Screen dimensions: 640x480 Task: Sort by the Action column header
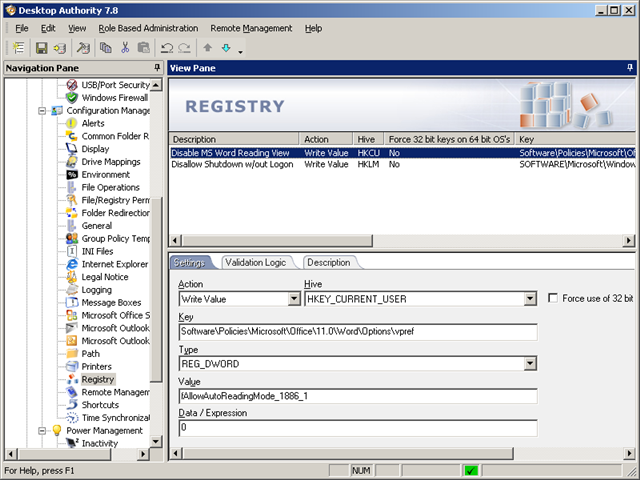(x=326, y=139)
